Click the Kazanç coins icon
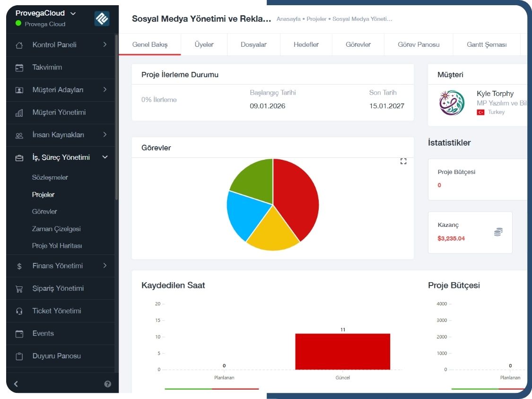Screen dimensions: 532x399 tap(498, 232)
